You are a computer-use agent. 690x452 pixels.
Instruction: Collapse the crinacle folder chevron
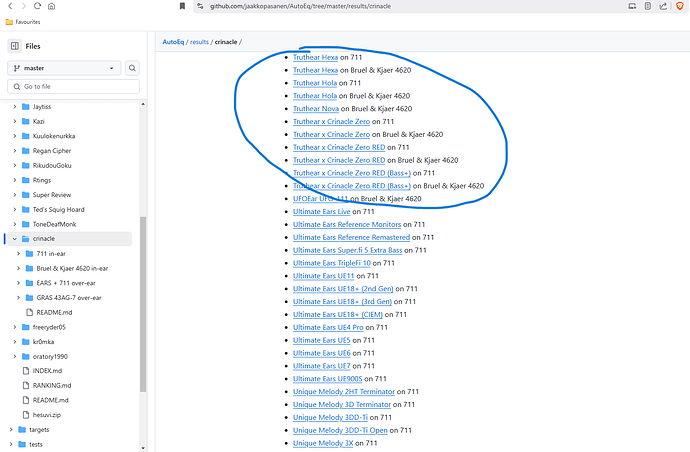15,239
